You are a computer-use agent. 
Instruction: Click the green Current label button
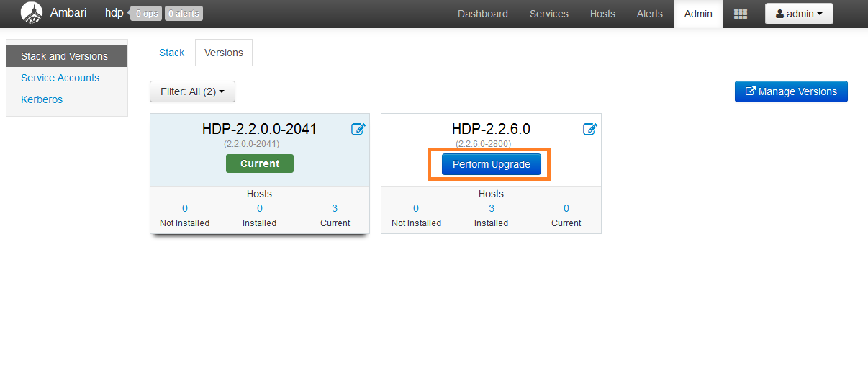pos(260,163)
